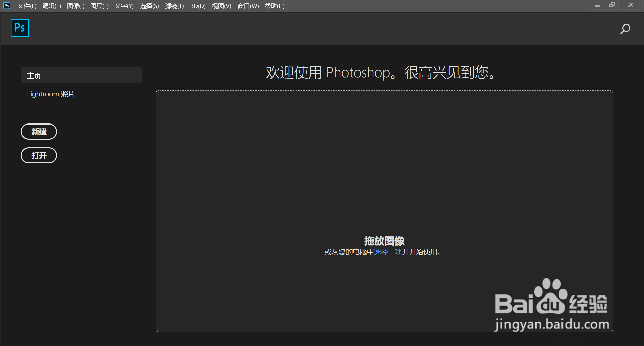Click the large Ps logo on home screen
Screen dimensions: 644x346
[x=20, y=28]
